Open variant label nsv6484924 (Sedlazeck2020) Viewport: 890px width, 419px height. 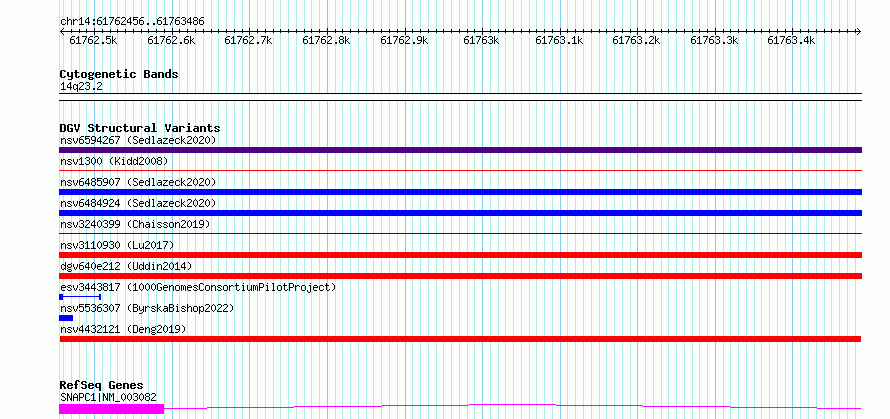(x=138, y=203)
